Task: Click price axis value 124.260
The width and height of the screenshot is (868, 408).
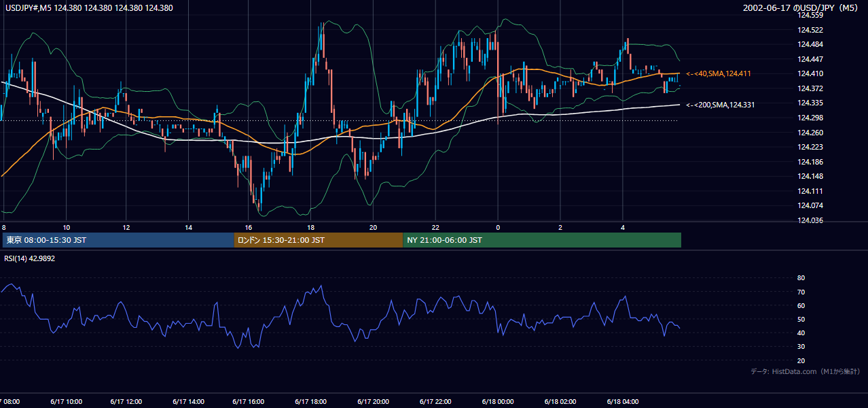Action: point(810,133)
